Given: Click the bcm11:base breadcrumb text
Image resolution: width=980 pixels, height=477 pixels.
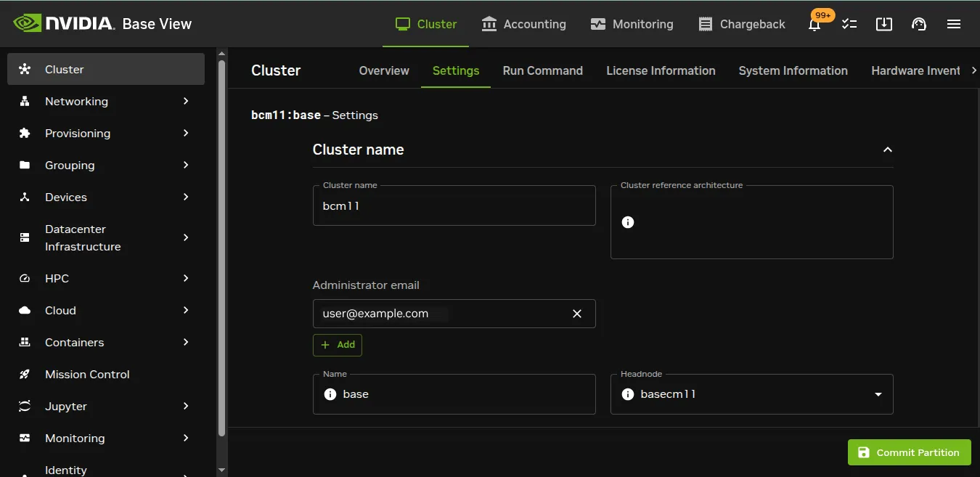Looking at the screenshot, I should tap(286, 115).
